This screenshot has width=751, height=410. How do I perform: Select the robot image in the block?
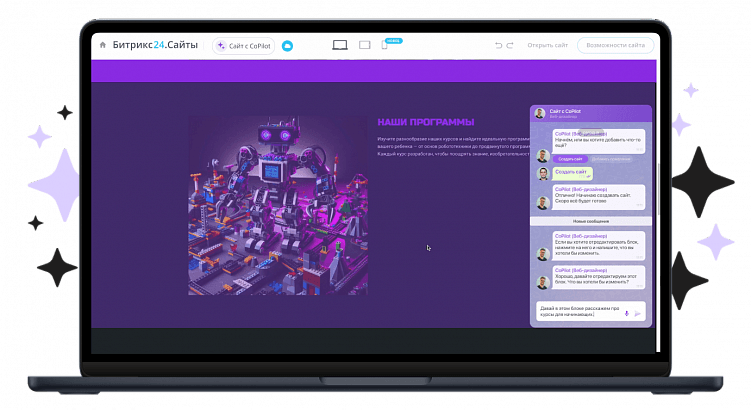click(278, 205)
